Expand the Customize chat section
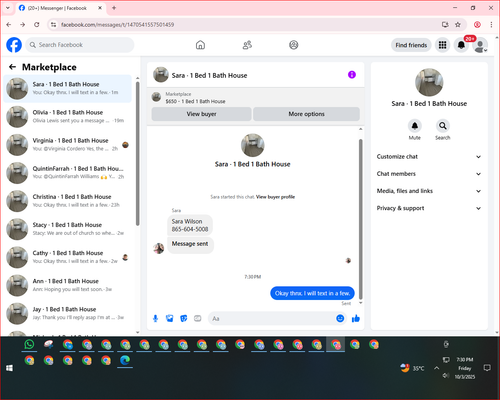 pyautogui.click(x=429, y=157)
